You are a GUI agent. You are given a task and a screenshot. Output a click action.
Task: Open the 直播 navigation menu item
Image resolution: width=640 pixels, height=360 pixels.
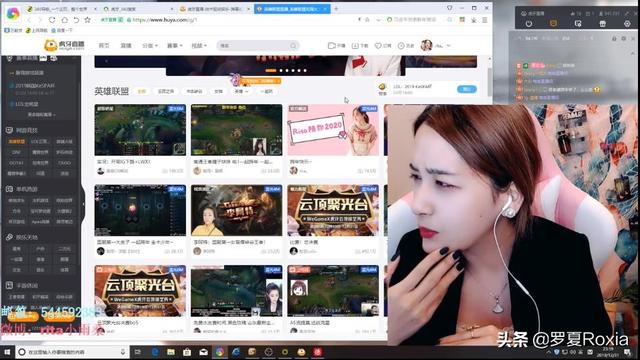[126, 46]
